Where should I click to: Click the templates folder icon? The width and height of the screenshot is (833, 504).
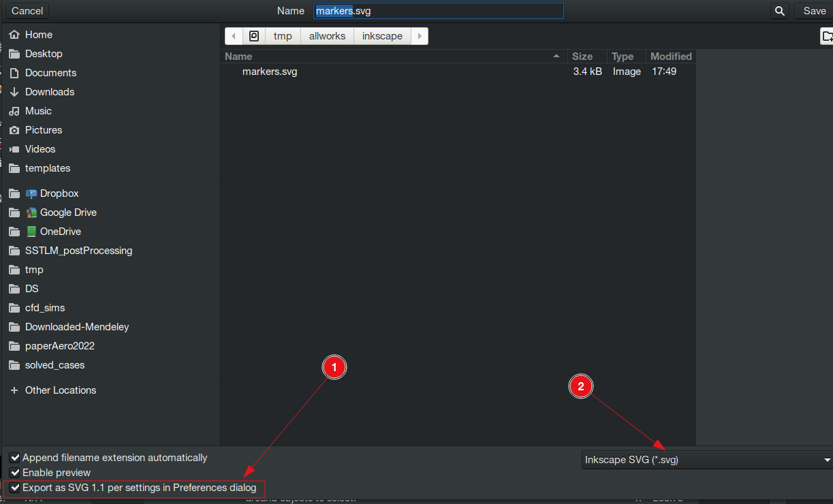[14, 168]
